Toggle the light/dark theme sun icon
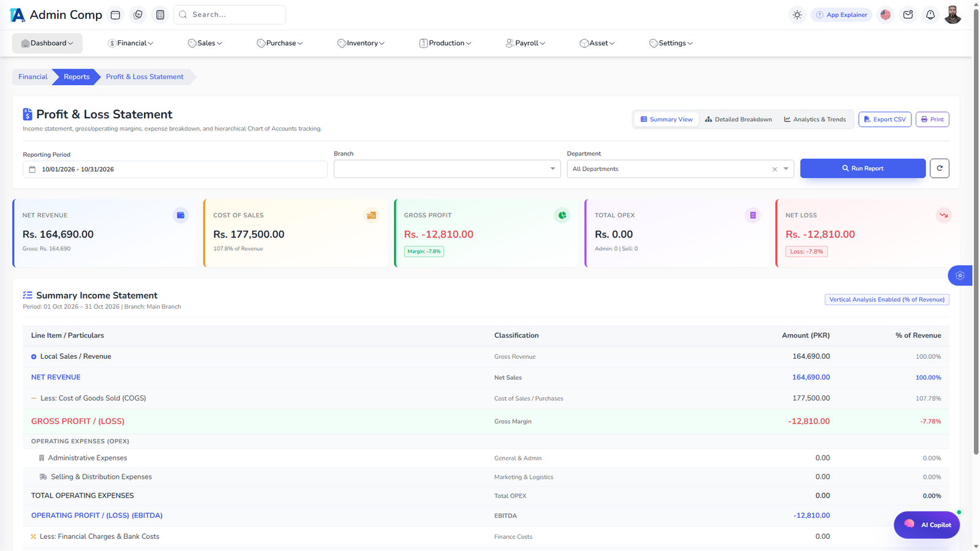Viewport: 980px width, 551px height. click(x=797, y=15)
